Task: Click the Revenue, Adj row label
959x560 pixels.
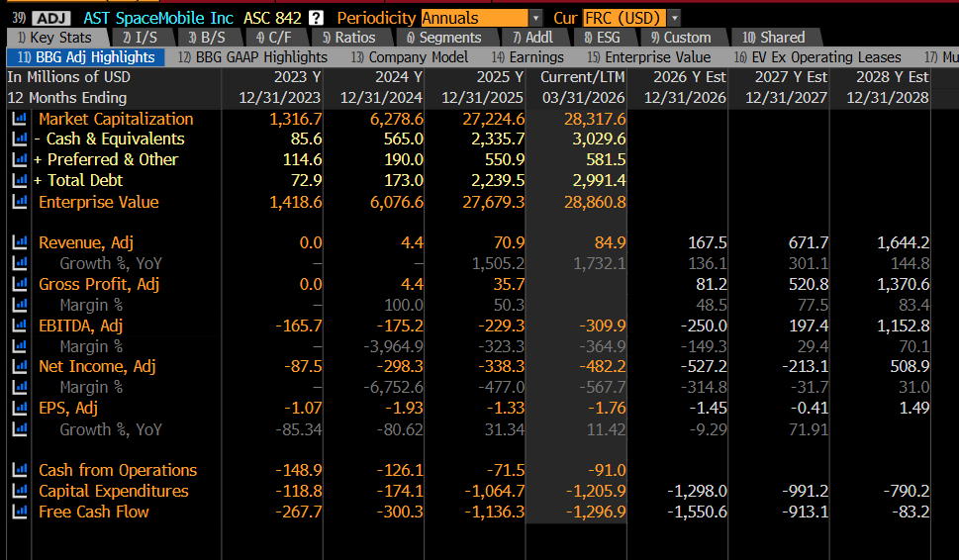Action: pyautogui.click(x=86, y=242)
